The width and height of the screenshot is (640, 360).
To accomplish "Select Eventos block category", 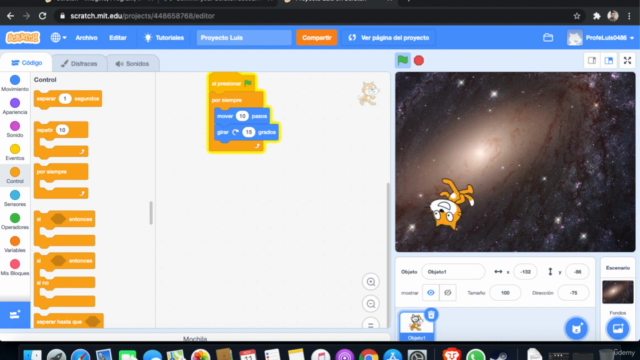I will pos(15,152).
